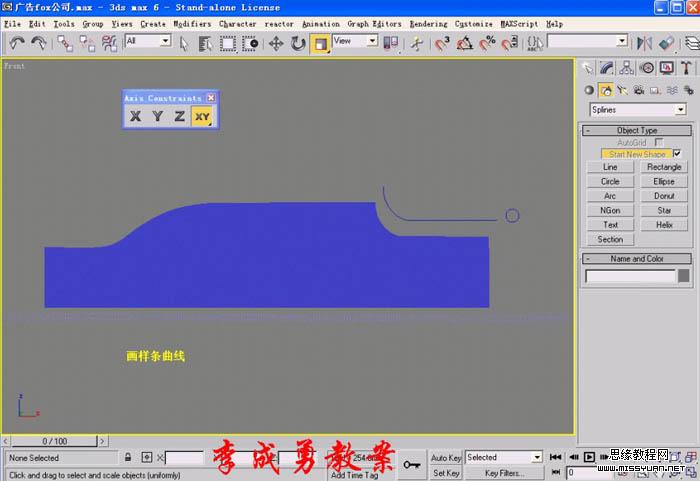Viewport: 700px width, 481px height.
Task: Restrict to Y axis constraint
Action: 157,117
